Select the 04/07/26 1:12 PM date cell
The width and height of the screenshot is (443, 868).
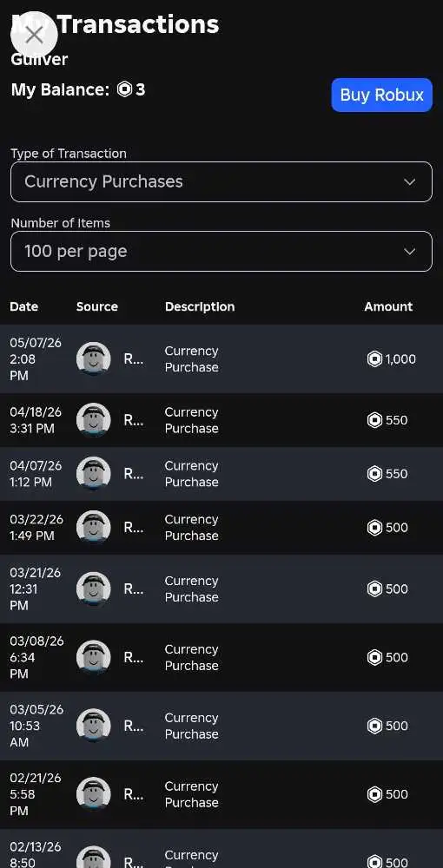point(36,474)
